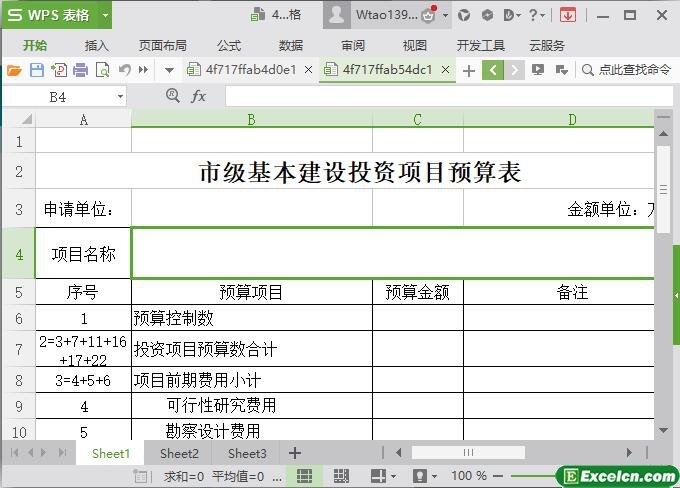Image resolution: width=680 pixels, height=488 pixels.
Task: Click the Open folder icon
Action: point(14,70)
